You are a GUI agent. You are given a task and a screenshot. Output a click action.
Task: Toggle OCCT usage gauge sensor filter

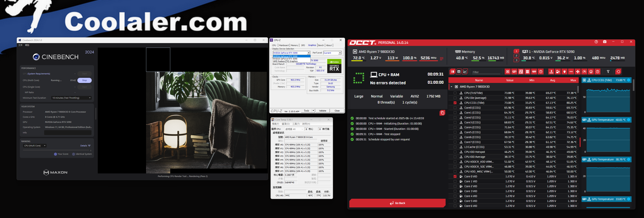584,72
